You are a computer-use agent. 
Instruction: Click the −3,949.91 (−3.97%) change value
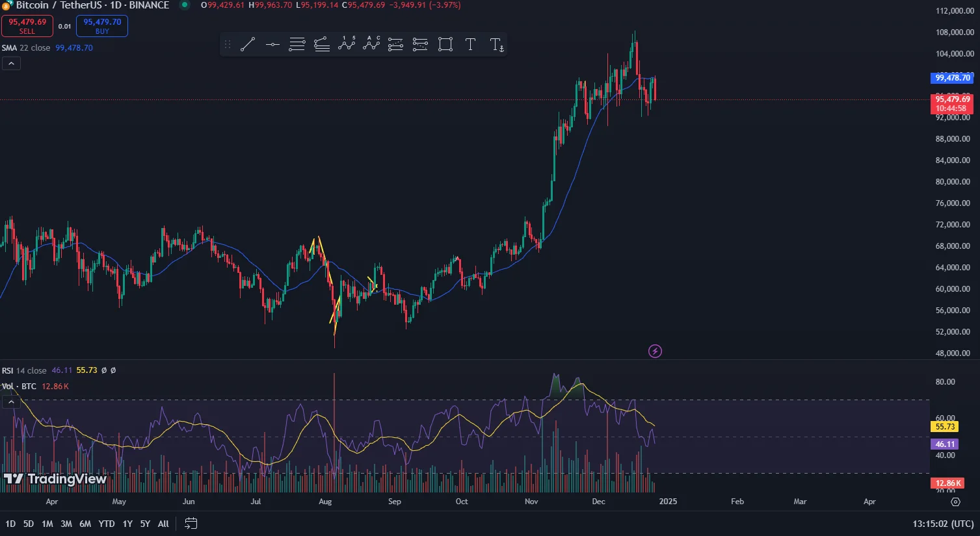click(x=425, y=5)
